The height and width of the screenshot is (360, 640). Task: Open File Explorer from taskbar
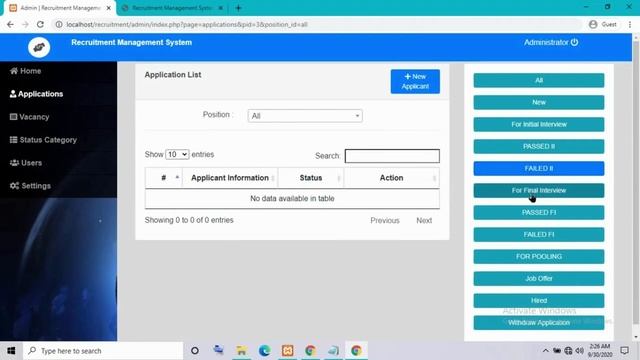pyautogui.click(x=241, y=351)
